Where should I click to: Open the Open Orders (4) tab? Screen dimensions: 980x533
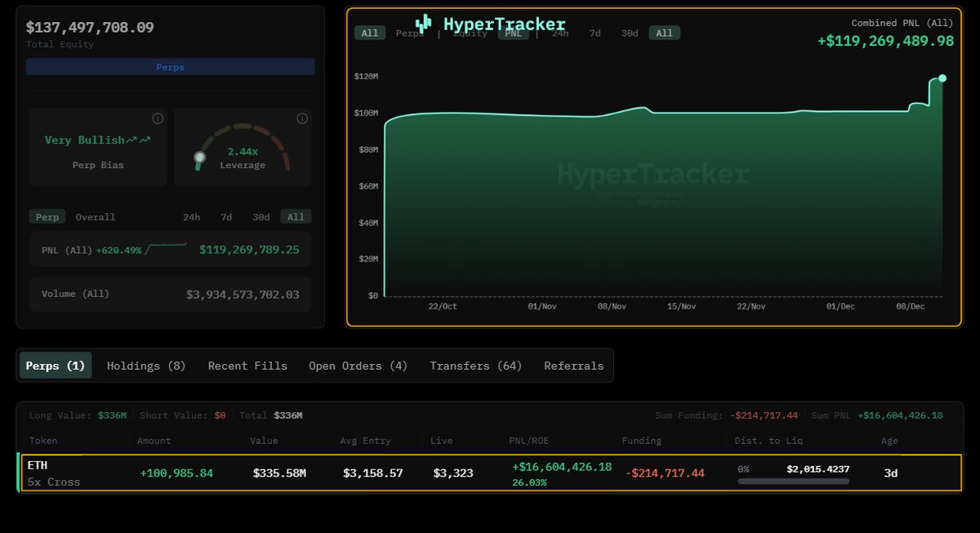(x=358, y=366)
